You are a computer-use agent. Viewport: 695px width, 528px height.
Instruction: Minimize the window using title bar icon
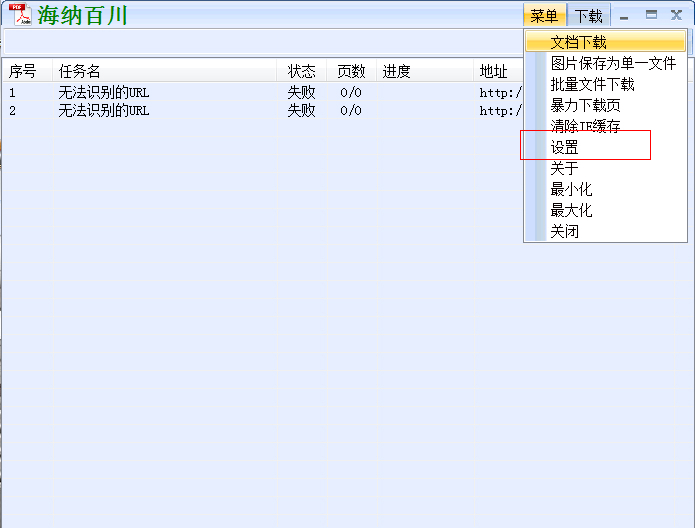(625, 16)
